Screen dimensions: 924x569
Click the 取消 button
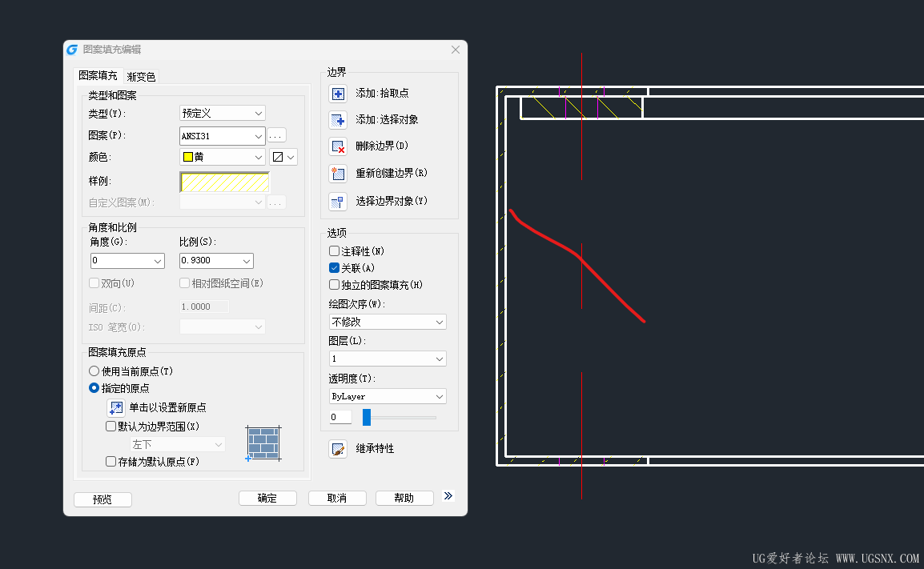tap(337, 499)
